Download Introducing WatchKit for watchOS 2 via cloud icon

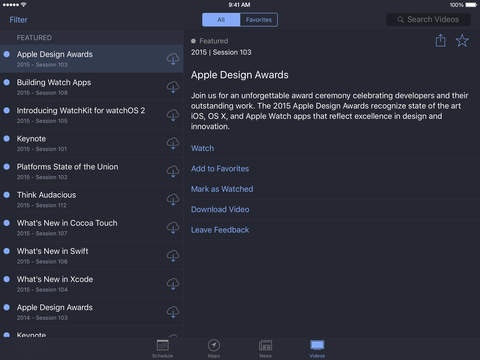click(173, 115)
